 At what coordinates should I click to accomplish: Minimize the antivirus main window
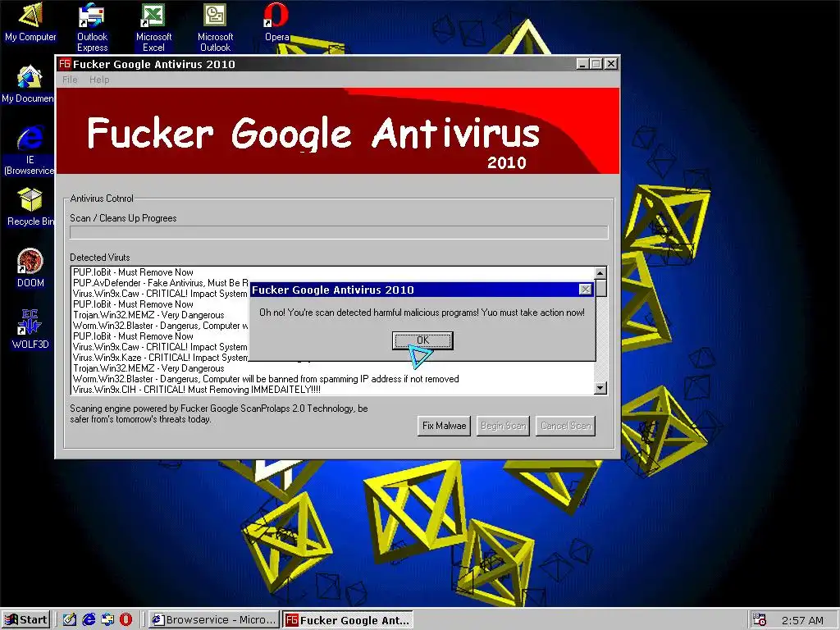tap(583, 64)
